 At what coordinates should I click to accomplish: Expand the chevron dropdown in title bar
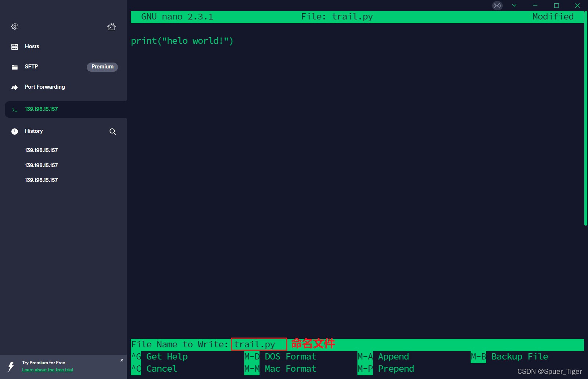[x=514, y=6]
